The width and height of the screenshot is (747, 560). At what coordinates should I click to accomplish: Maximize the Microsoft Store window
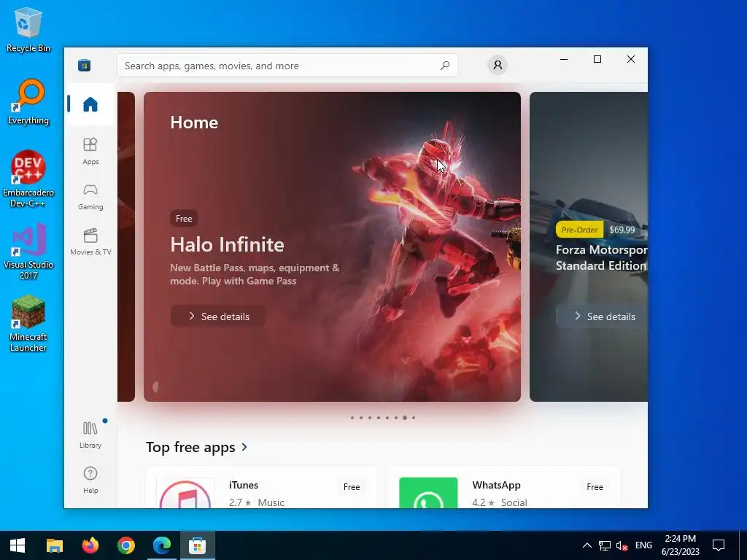[597, 59]
